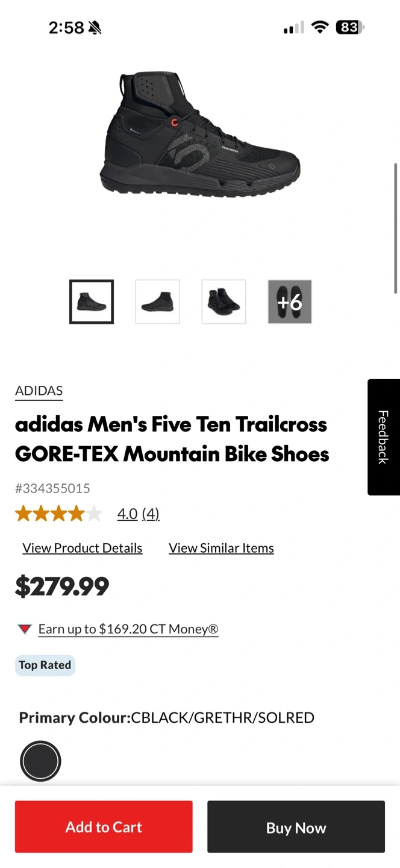Tap the star rating icons
Viewport: 400px width, 868px height.
point(58,514)
